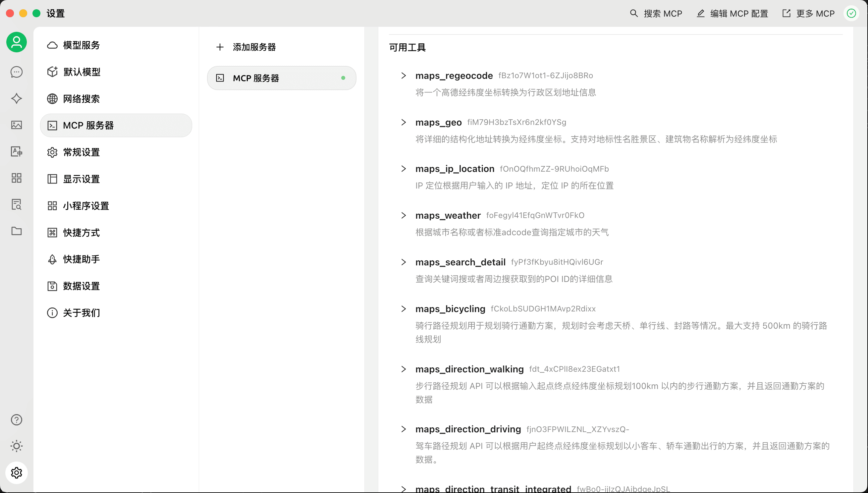
Task: Click the green check status icon
Action: click(x=851, y=14)
